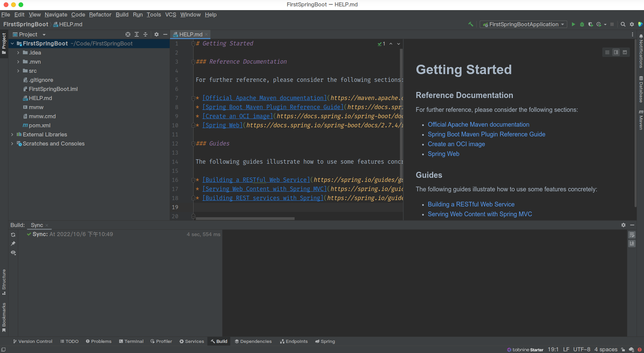Hide the Project tool window
644x353 pixels.
(x=165, y=34)
